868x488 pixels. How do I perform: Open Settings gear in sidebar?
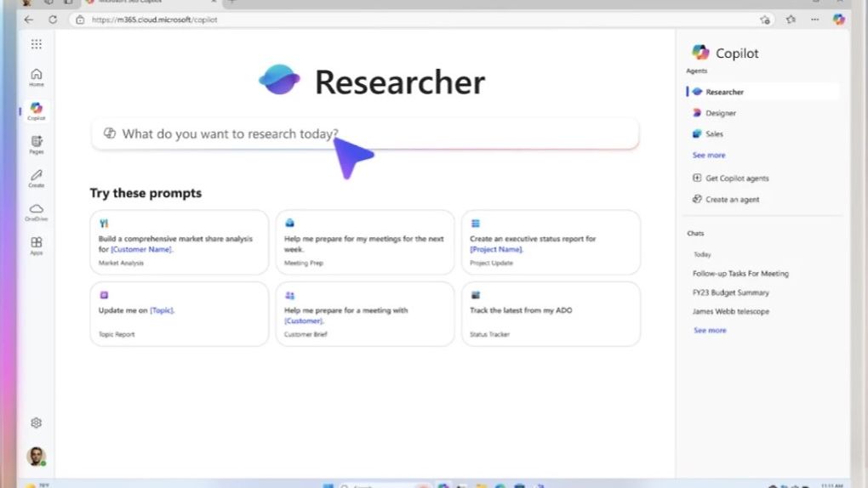tap(37, 423)
